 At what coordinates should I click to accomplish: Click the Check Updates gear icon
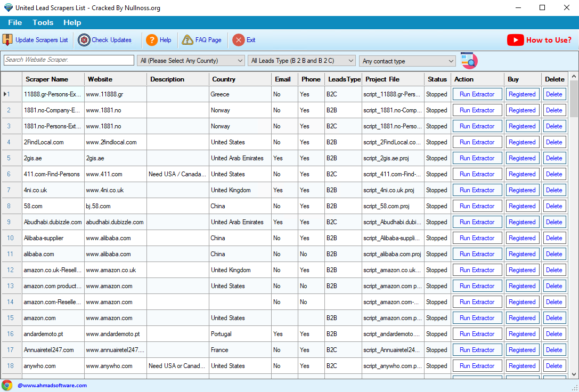click(84, 40)
